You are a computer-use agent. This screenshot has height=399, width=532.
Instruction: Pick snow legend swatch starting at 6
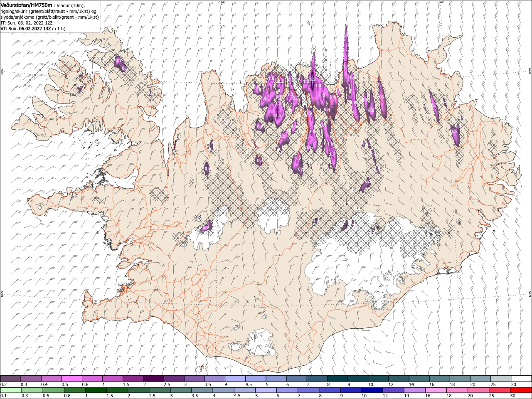(x=296, y=379)
